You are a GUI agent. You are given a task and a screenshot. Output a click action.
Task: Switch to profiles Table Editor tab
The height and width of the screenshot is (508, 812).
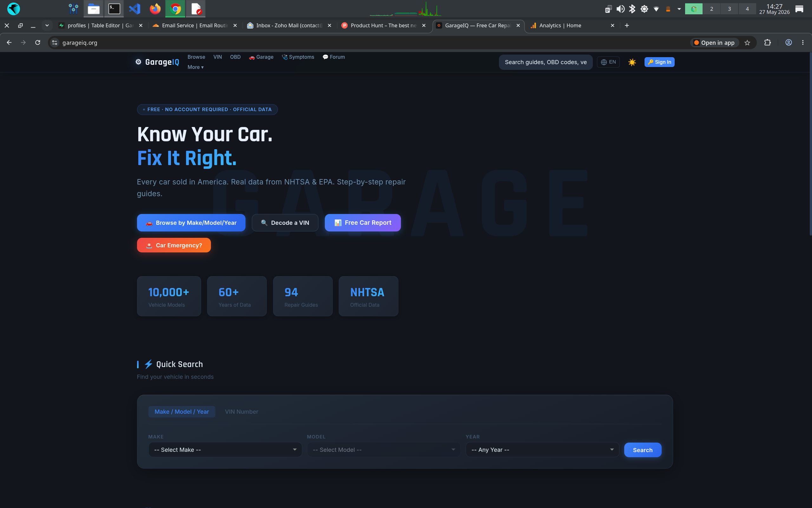coord(100,25)
